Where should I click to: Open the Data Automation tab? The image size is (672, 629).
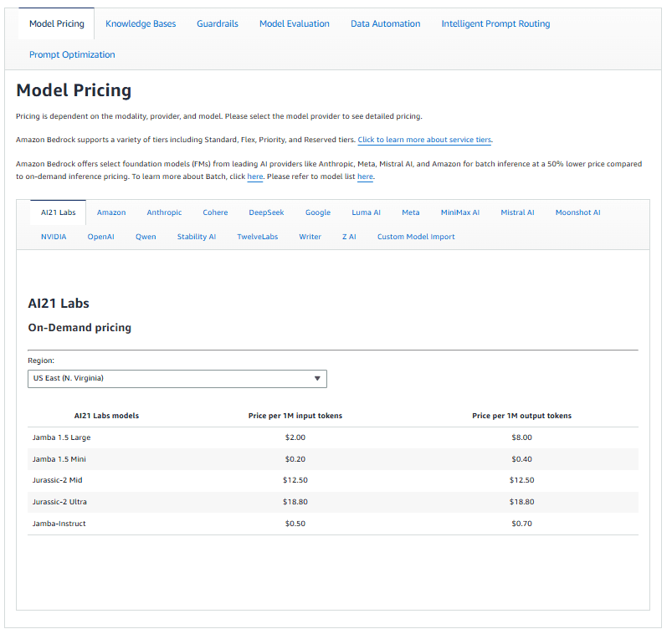[x=385, y=23]
